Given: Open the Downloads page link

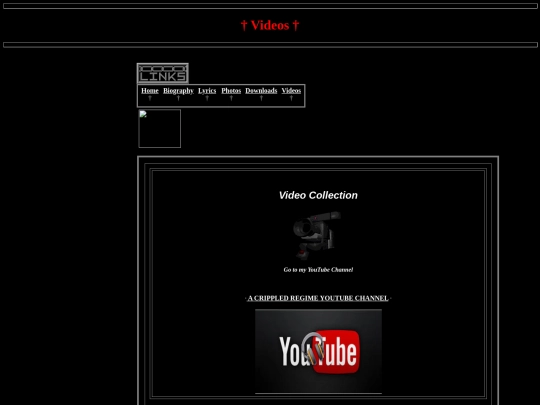Looking at the screenshot, I should coord(261,91).
